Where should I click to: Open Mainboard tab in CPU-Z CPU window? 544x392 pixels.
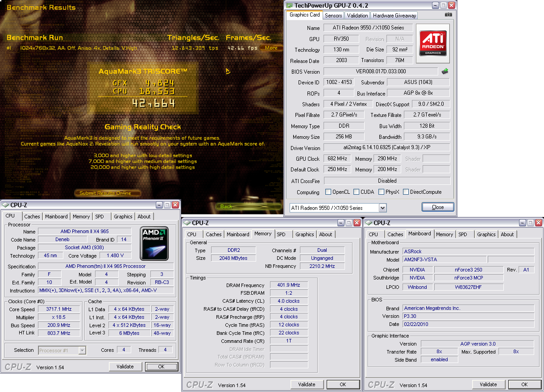56,217
